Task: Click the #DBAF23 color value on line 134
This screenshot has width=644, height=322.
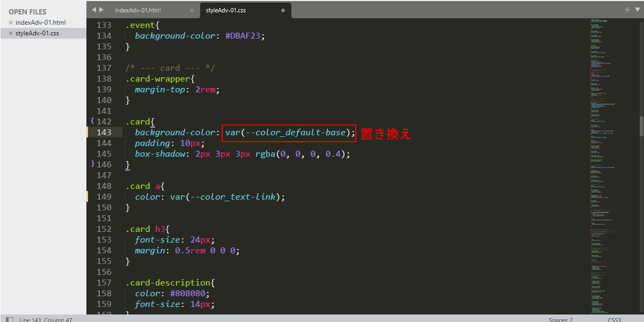Action: pyautogui.click(x=244, y=35)
